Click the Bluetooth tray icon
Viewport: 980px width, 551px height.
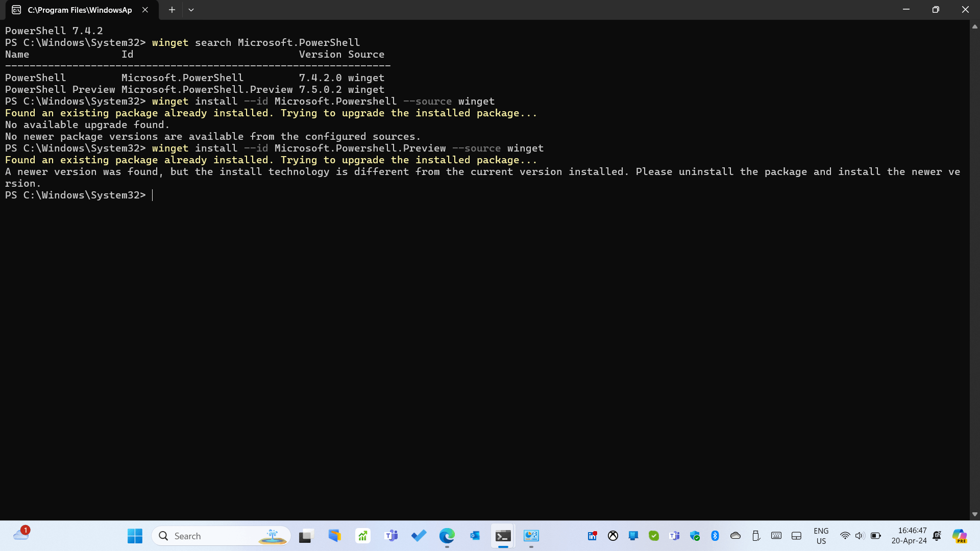pyautogui.click(x=715, y=536)
